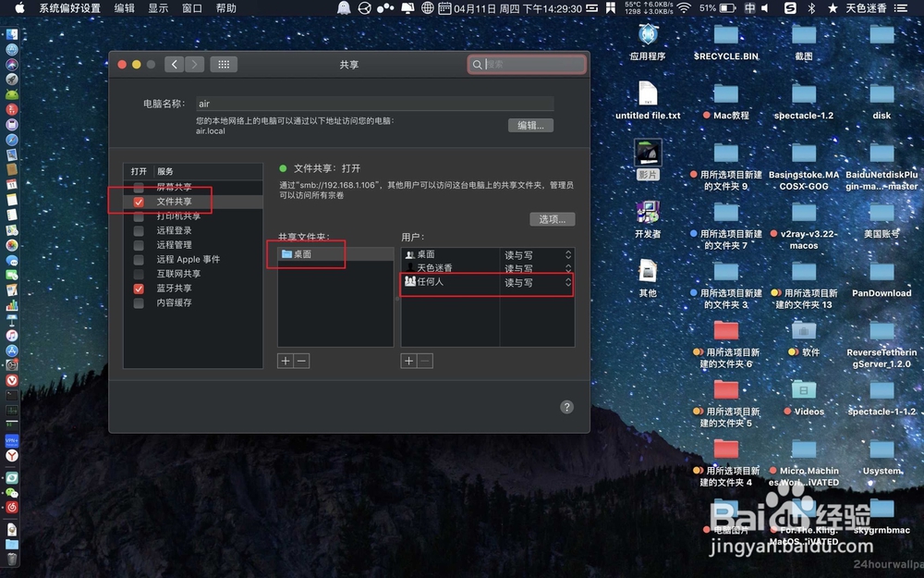Enable 屏幕共享 service checkbox
This screenshot has height=578, width=924.
pyautogui.click(x=139, y=188)
